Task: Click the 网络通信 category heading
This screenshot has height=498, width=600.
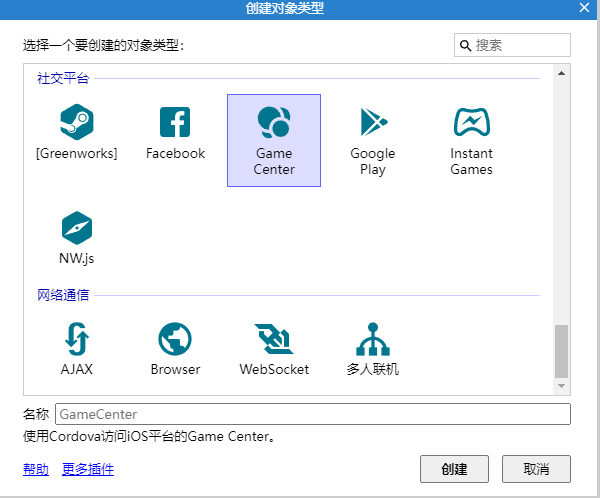Action: 63,295
